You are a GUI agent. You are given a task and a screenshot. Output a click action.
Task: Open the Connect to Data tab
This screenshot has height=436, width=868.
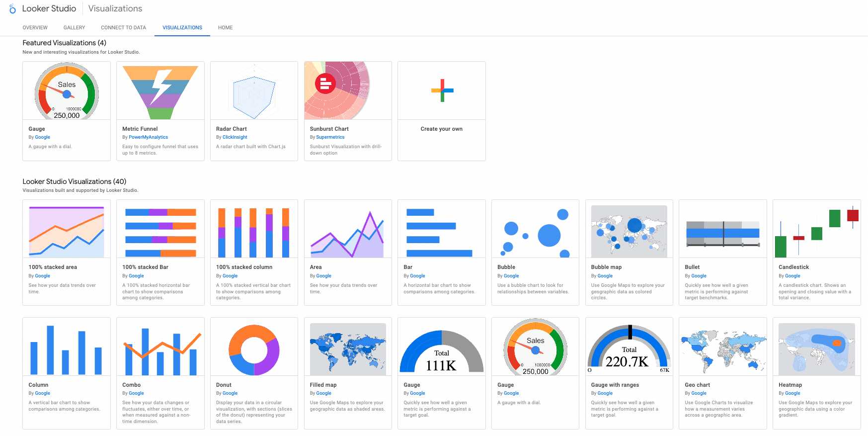pos(123,28)
